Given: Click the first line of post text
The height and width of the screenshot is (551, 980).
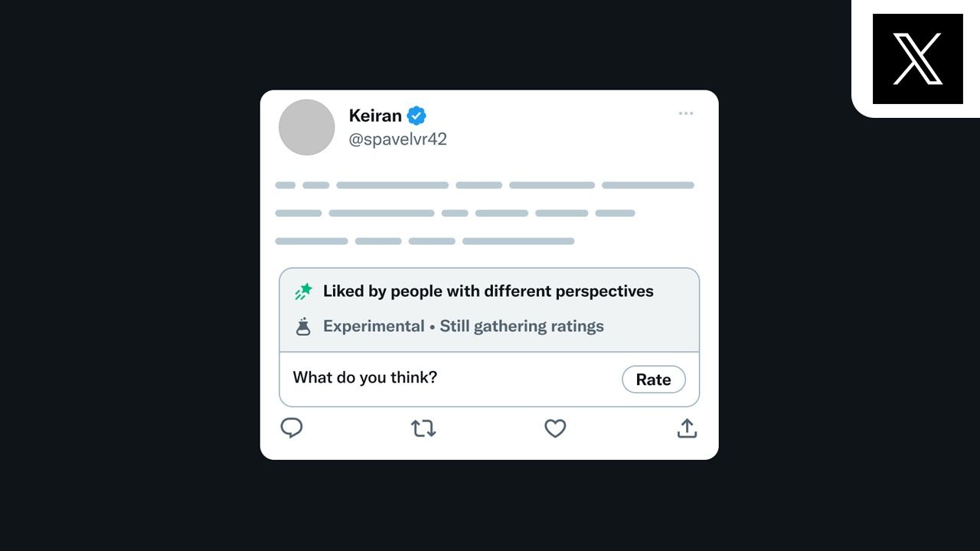Looking at the screenshot, I should (485, 185).
